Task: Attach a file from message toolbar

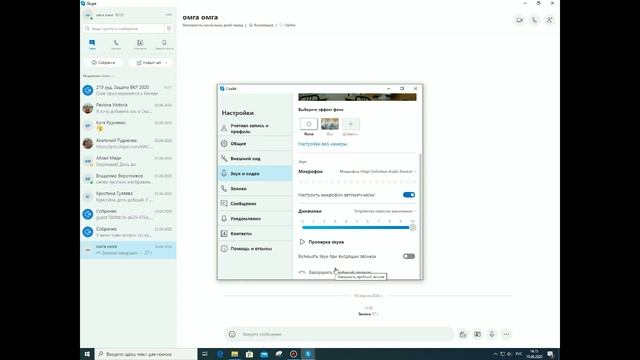Action: [462, 334]
